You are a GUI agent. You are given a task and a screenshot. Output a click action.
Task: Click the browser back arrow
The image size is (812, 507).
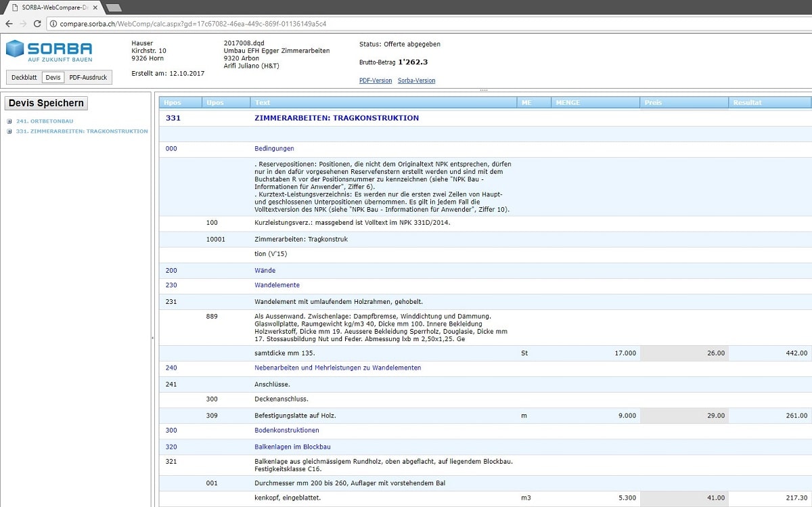(8, 24)
